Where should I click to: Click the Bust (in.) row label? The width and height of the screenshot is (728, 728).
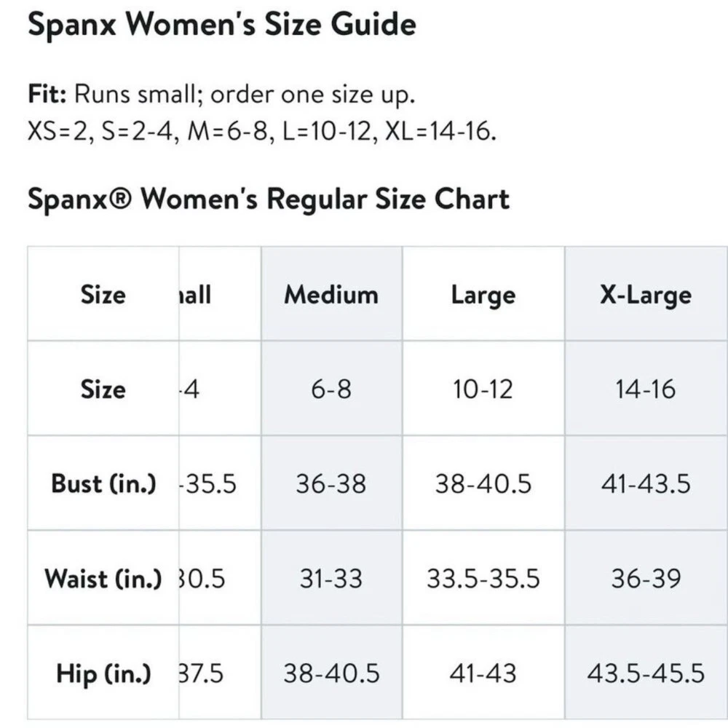pos(103,484)
